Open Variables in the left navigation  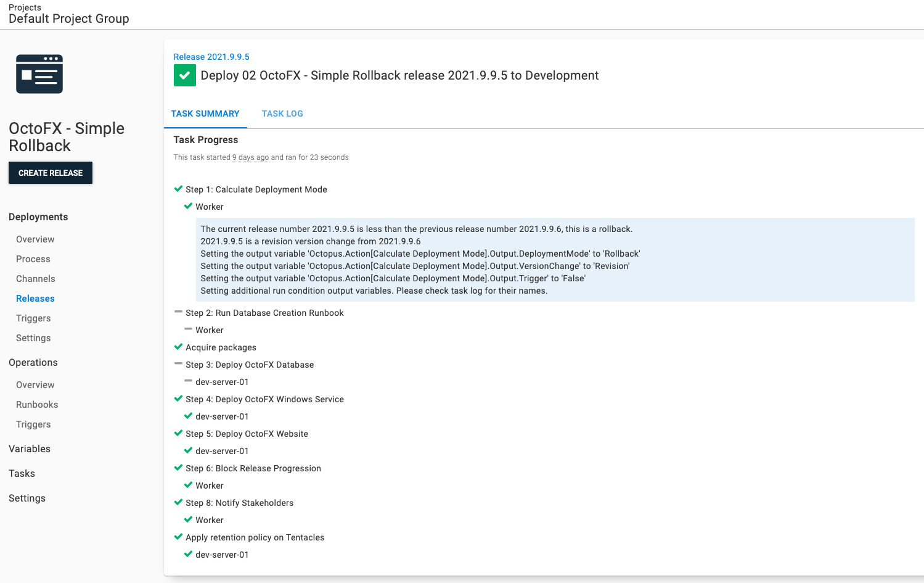[30, 449]
